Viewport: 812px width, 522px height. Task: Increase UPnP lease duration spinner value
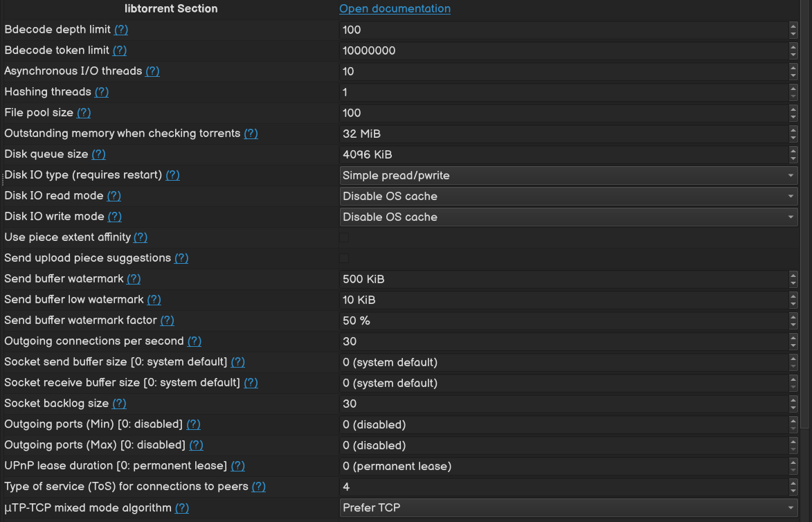[x=793, y=461]
